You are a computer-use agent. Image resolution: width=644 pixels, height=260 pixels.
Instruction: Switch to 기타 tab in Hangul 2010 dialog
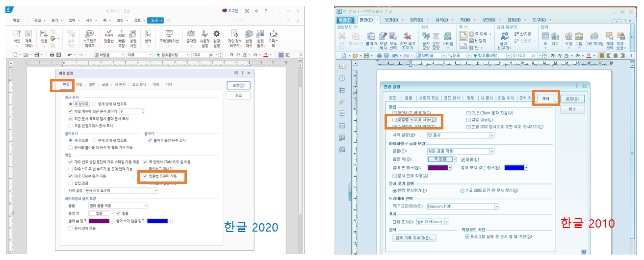(545, 99)
